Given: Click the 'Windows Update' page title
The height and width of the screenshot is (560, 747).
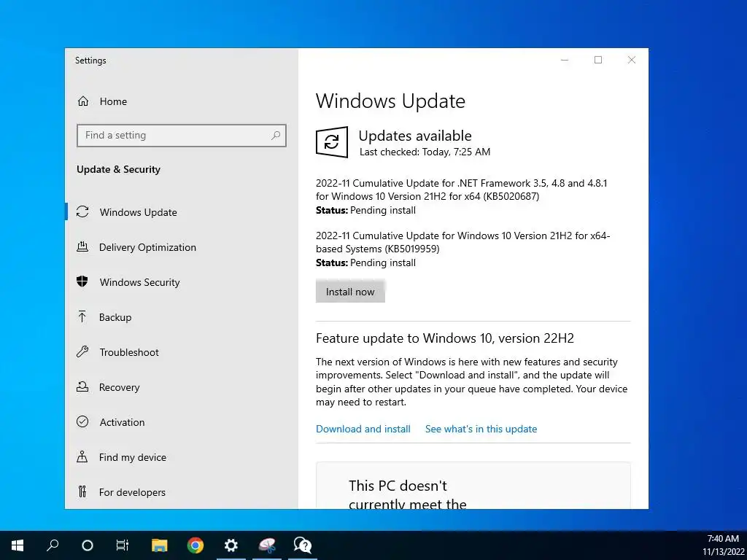Looking at the screenshot, I should pyautogui.click(x=391, y=101).
